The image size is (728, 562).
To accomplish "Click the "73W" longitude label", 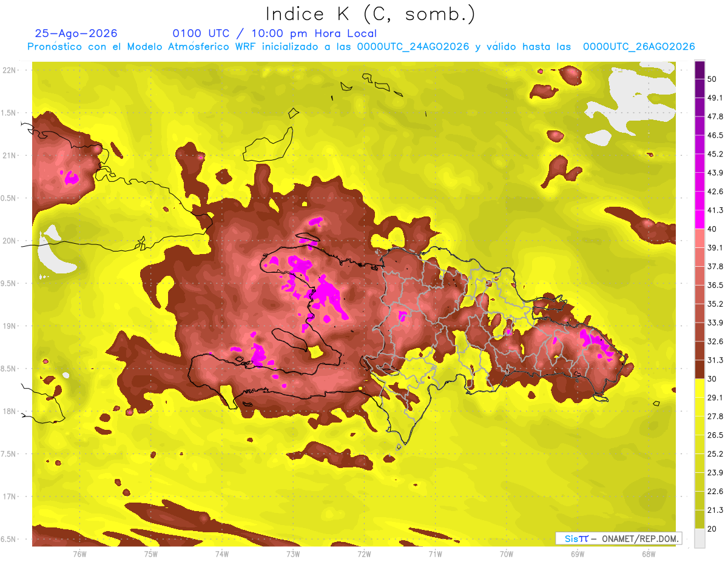I will click(x=293, y=554).
